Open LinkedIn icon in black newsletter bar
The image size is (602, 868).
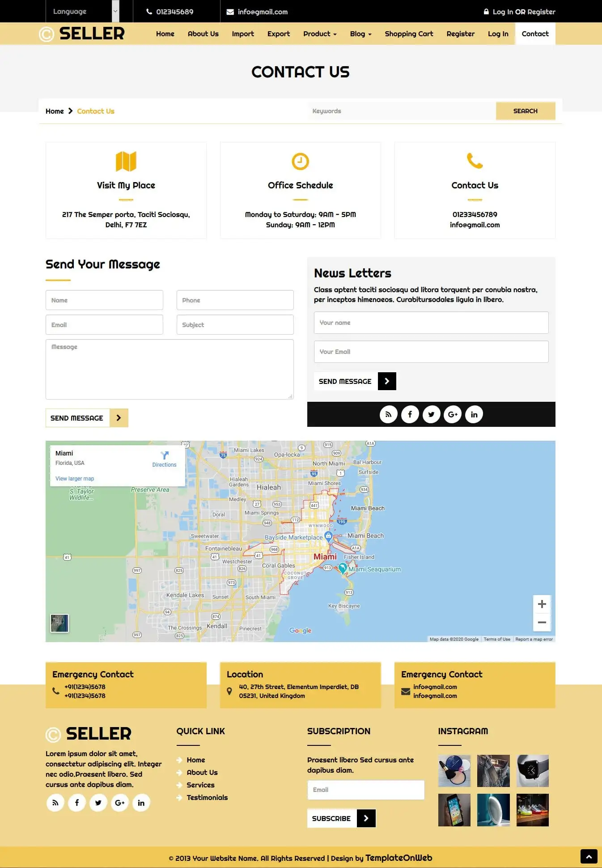474,414
